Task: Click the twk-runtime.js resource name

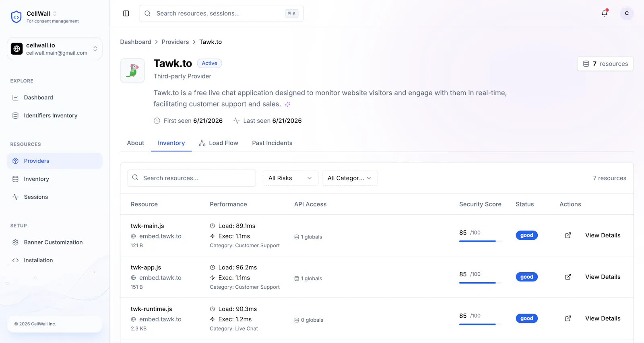Action: pyautogui.click(x=151, y=309)
